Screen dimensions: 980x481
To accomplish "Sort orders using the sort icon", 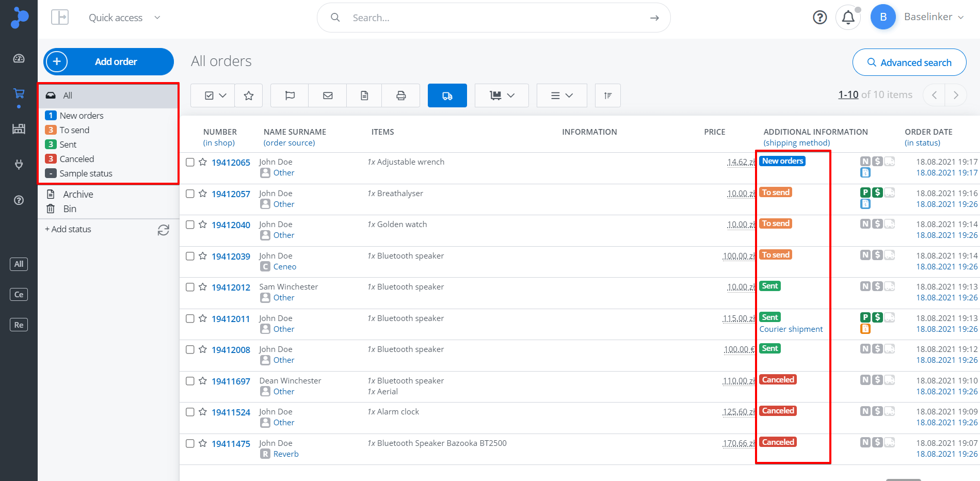I will point(607,95).
